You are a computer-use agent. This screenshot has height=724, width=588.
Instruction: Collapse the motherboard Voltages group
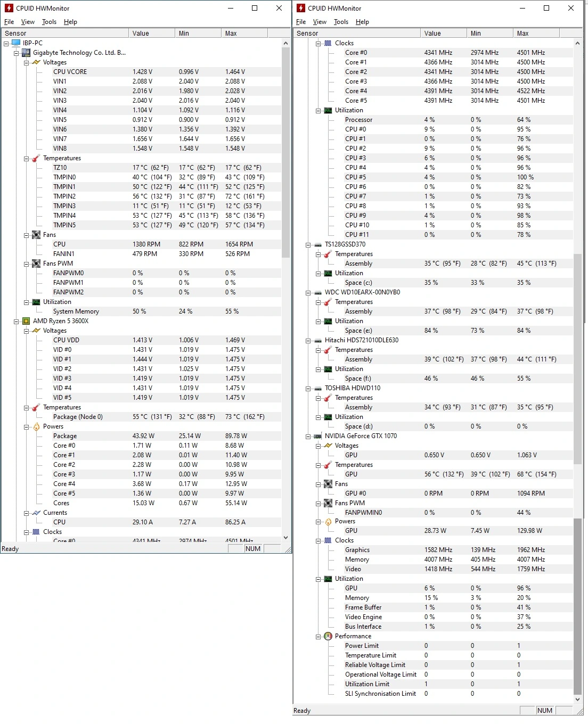pyautogui.click(x=27, y=62)
